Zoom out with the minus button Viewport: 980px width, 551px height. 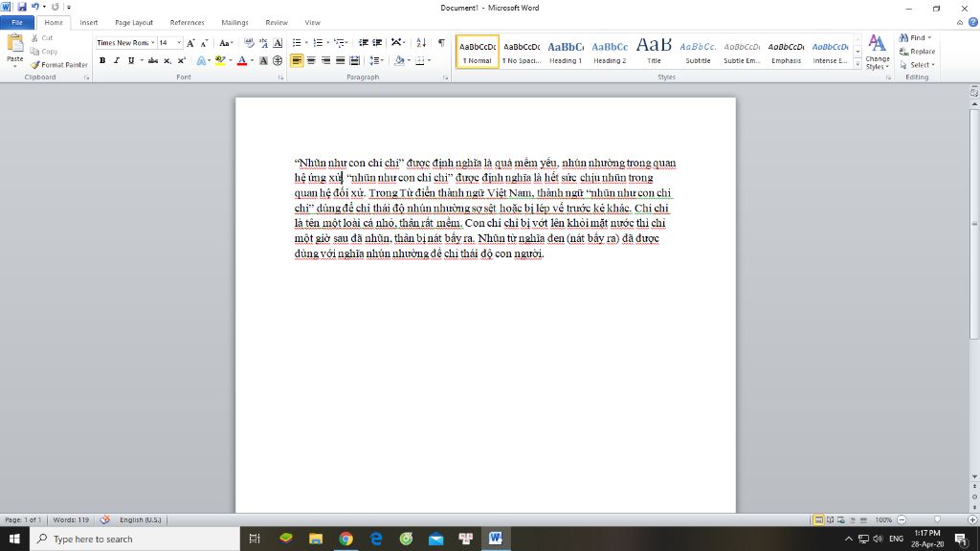[x=902, y=519]
